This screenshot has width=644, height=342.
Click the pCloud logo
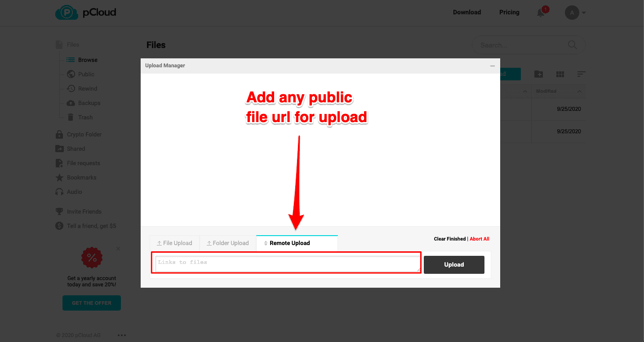pos(86,12)
